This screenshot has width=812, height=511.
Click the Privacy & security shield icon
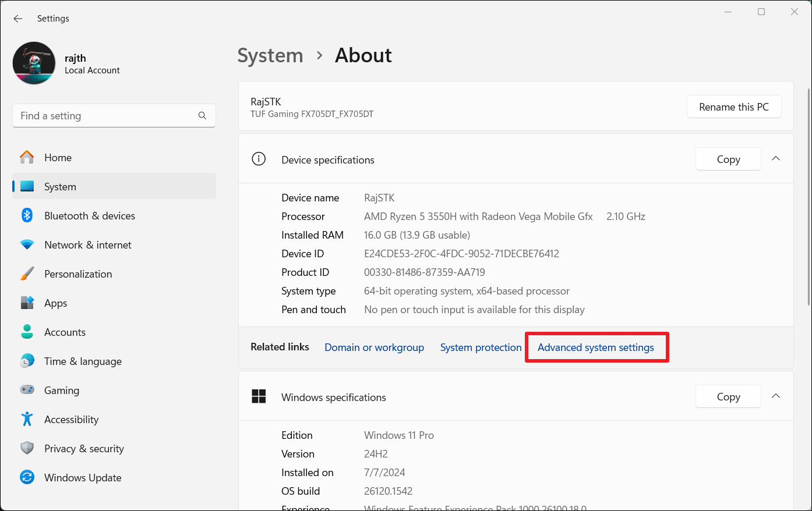pos(27,448)
